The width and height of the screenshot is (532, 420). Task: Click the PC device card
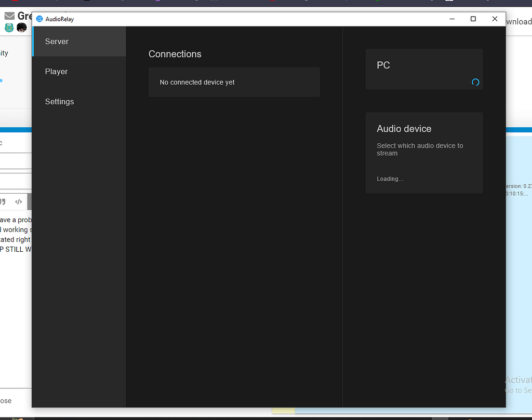(x=424, y=69)
